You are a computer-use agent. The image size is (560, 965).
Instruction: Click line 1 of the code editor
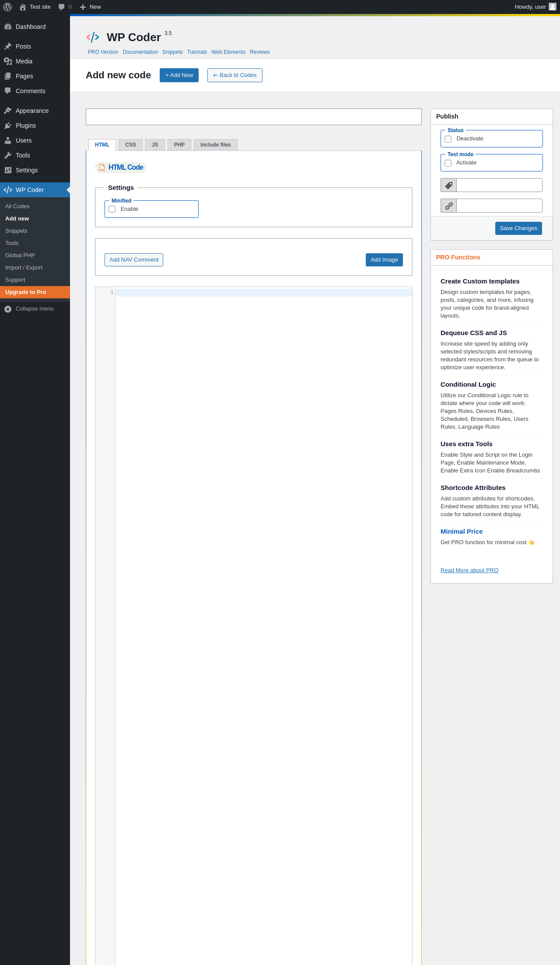[x=263, y=292]
